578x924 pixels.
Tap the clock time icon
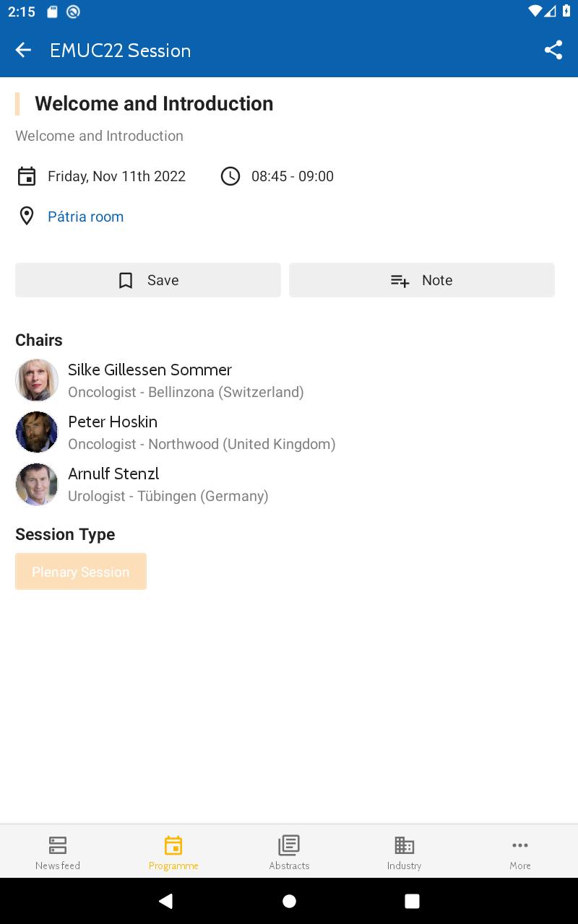230,176
